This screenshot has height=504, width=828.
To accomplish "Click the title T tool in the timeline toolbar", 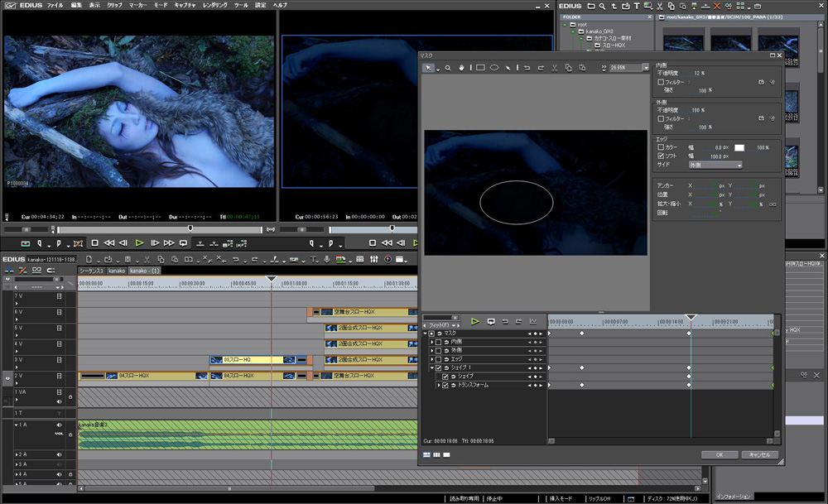I will (314, 260).
